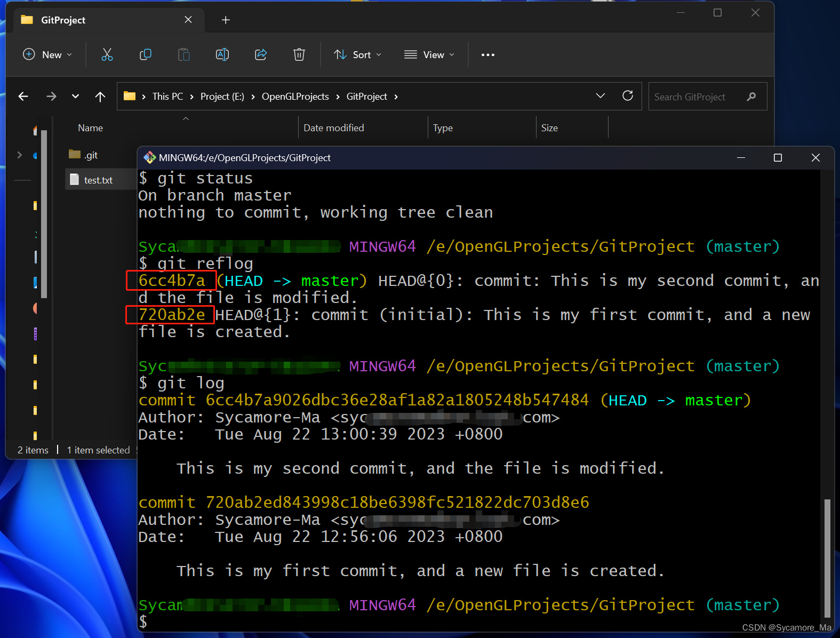Image resolution: width=840 pixels, height=638 pixels.
Task: Open the address bar history dropdown
Action: tap(601, 95)
